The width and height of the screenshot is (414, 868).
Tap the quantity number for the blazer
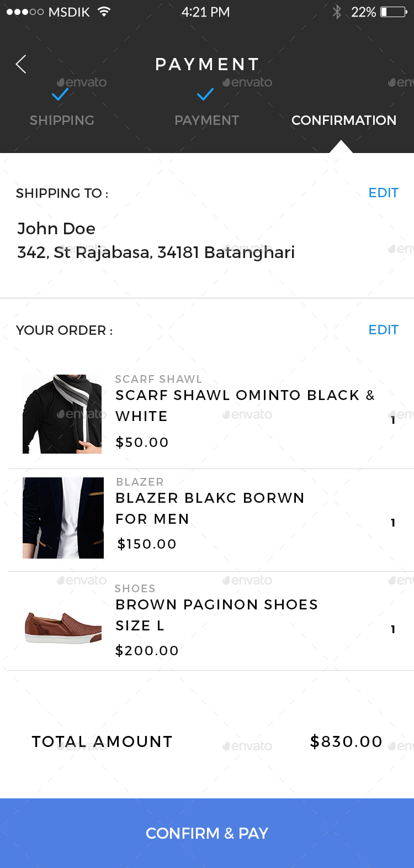coord(393,523)
